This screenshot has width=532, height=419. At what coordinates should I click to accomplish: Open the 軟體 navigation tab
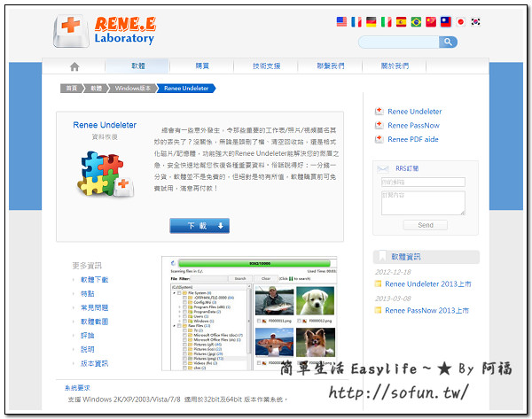click(x=138, y=66)
